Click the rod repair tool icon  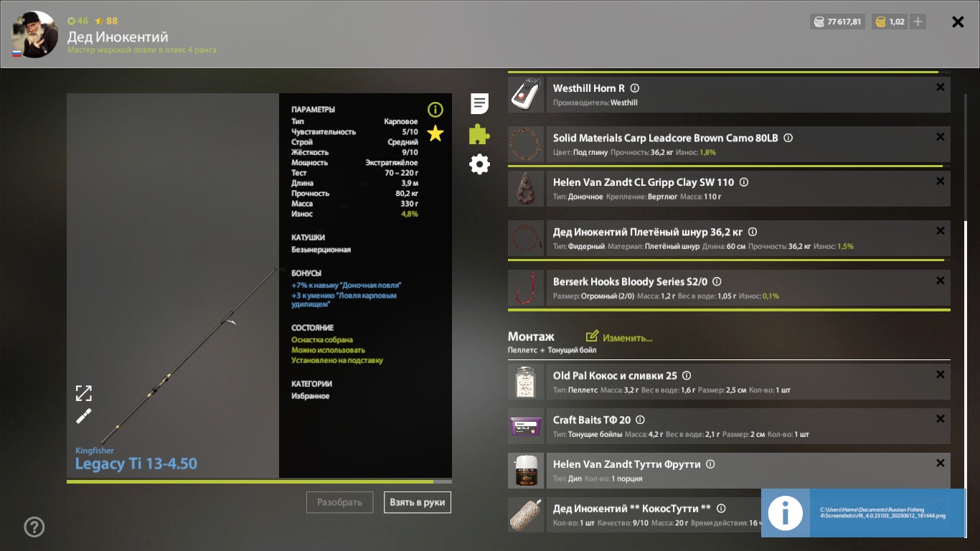(x=83, y=416)
